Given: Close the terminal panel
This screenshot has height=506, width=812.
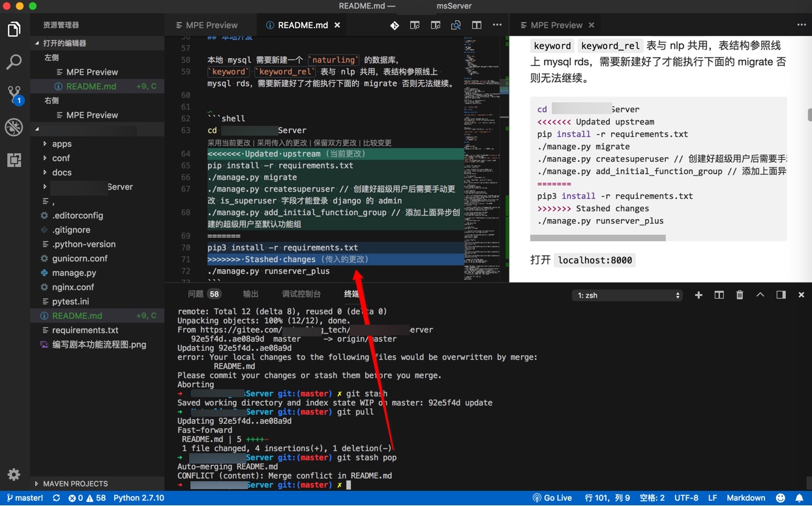Looking at the screenshot, I should [x=801, y=295].
